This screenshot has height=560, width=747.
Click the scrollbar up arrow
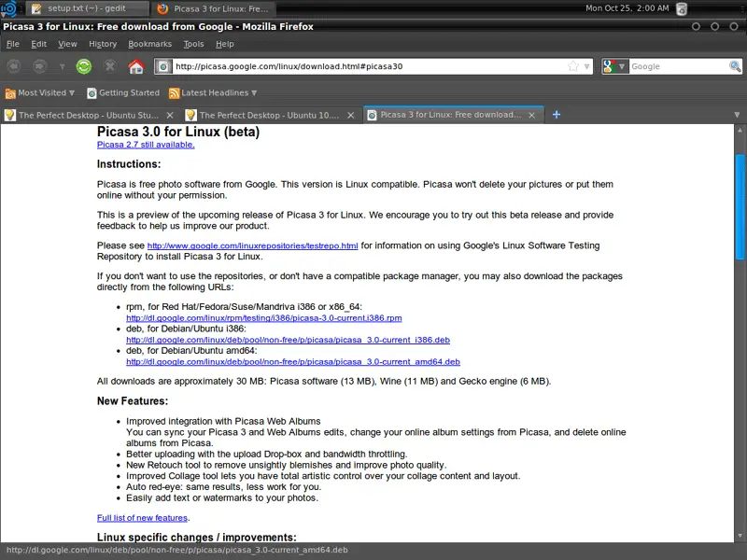pyautogui.click(x=740, y=130)
